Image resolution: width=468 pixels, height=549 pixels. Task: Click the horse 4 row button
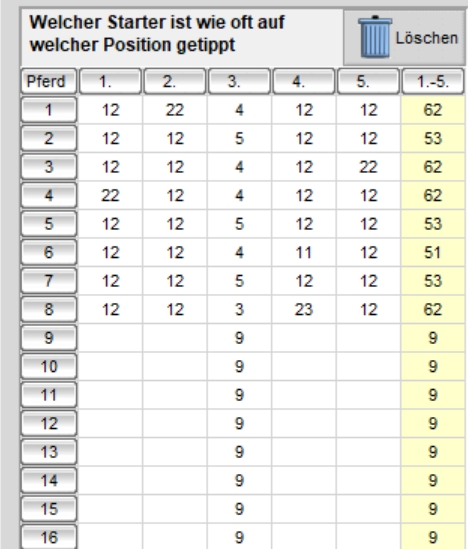click(49, 195)
